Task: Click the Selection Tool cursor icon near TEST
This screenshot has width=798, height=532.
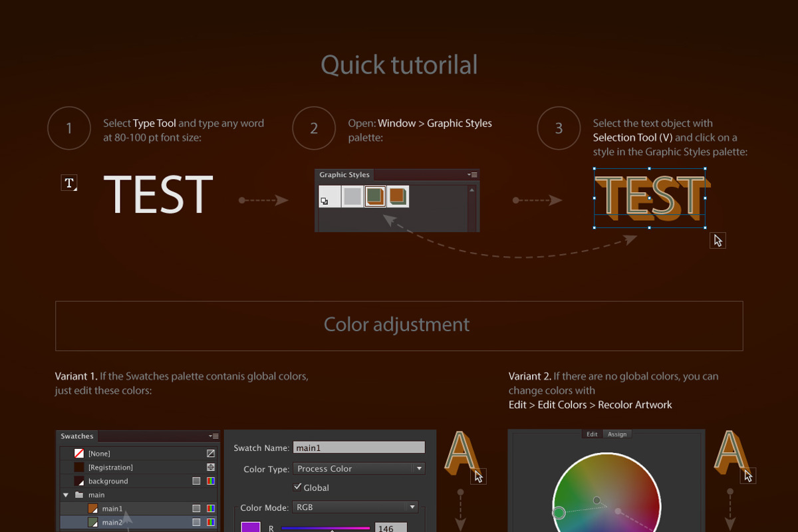Action: click(x=718, y=241)
